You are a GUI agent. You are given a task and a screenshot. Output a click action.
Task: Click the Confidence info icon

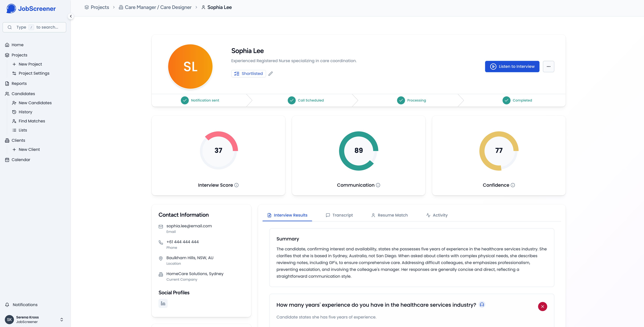tap(513, 185)
